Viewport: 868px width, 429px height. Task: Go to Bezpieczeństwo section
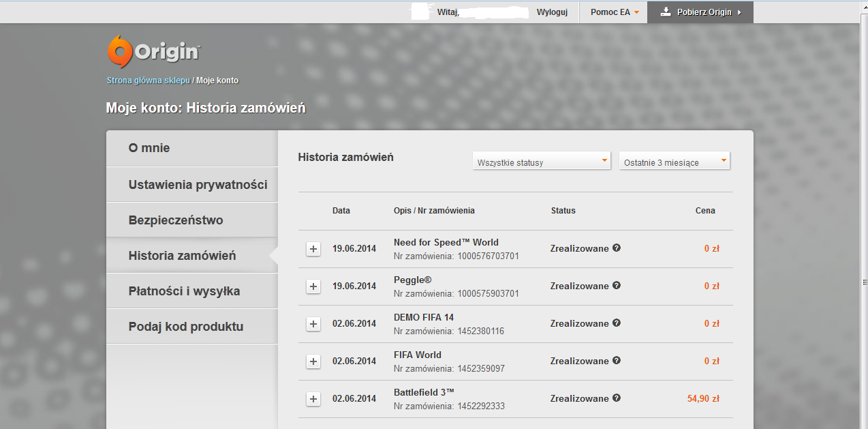pyautogui.click(x=192, y=220)
